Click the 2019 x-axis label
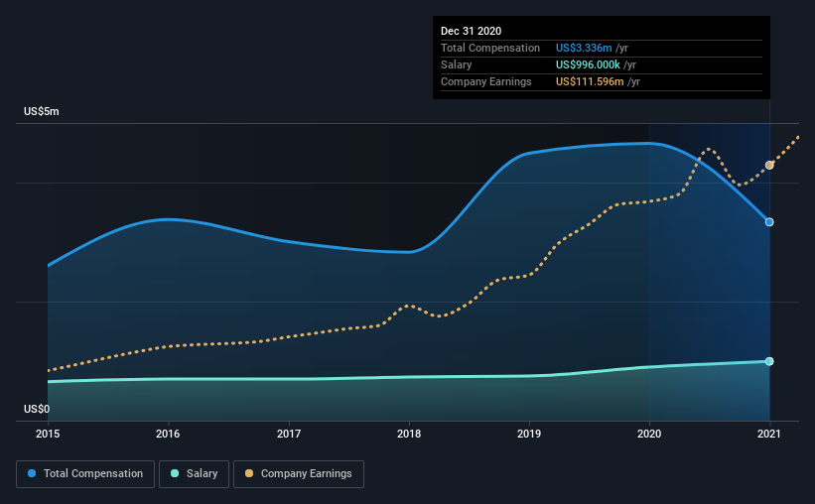The image size is (815, 504). click(529, 434)
